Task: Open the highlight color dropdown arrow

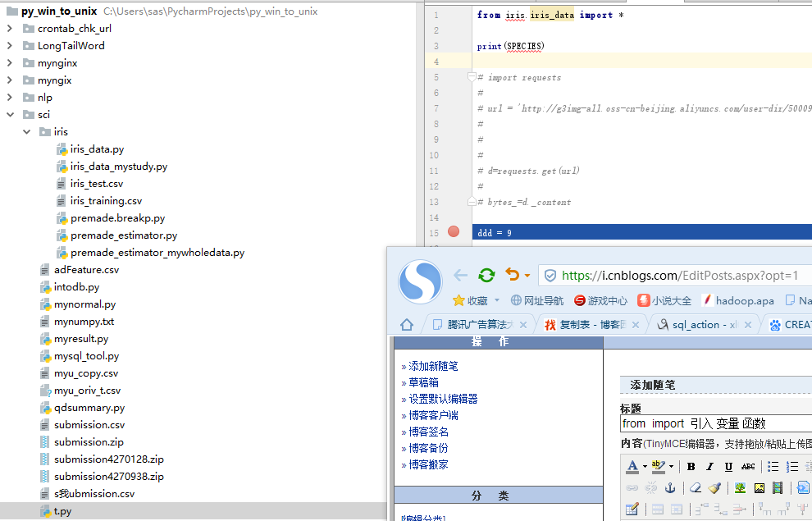Action: click(x=671, y=466)
